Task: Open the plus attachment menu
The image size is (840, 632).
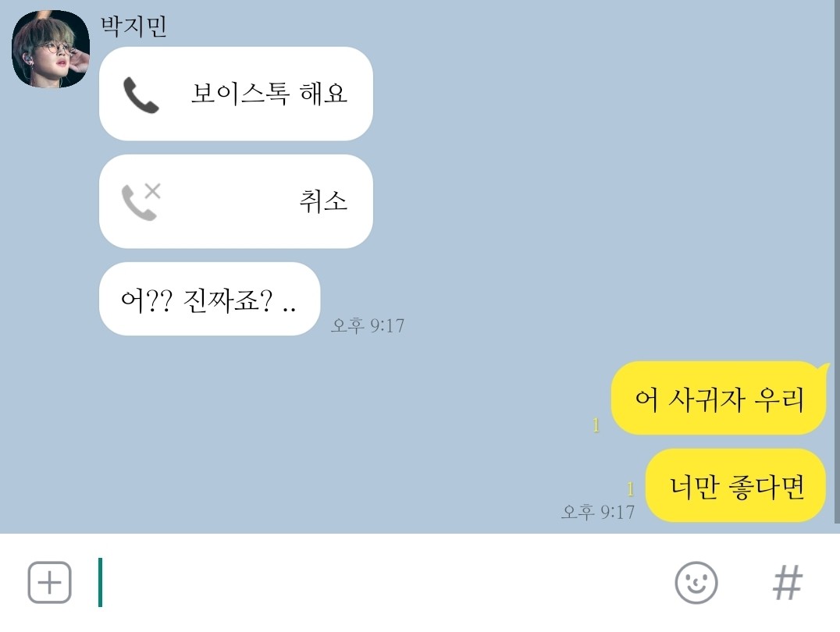Action: [49, 582]
